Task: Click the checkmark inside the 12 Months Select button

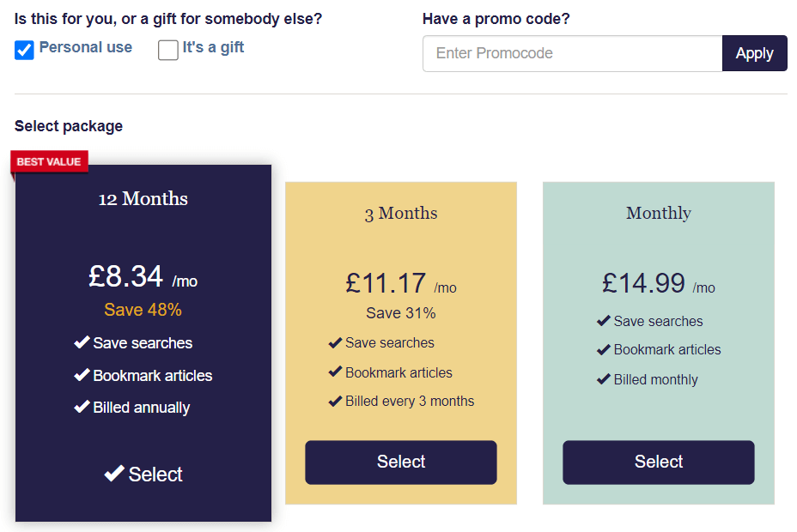Action: (115, 474)
